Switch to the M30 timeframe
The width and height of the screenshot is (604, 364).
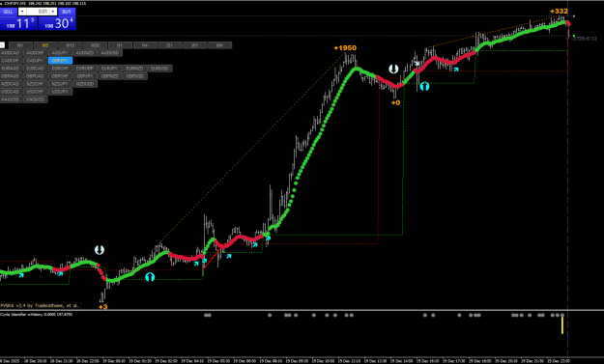(95, 45)
